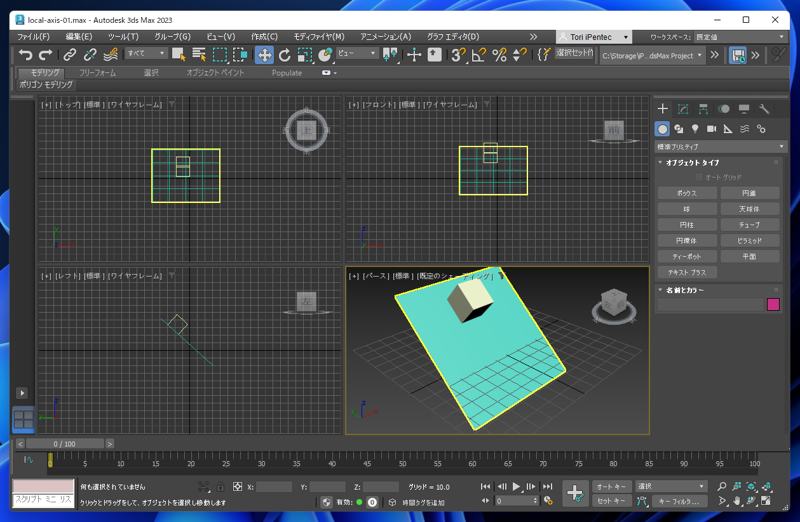The image size is (800, 522).
Task: Click the ティーポット teapot button
Action: [687, 257]
